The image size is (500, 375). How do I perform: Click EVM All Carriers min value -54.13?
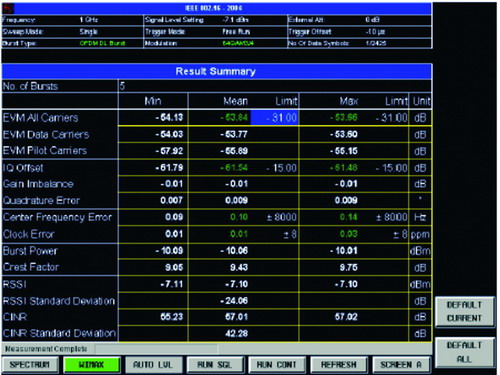[169, 118]
